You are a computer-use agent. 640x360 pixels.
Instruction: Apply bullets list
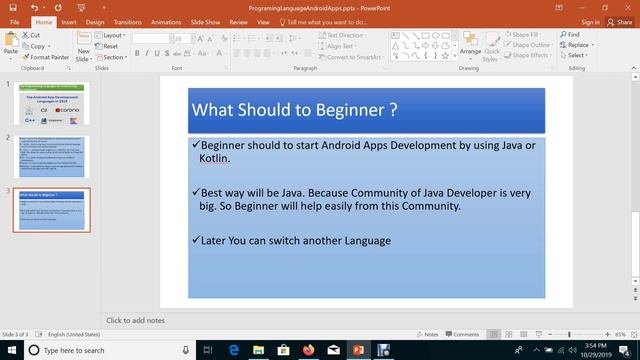238,38
